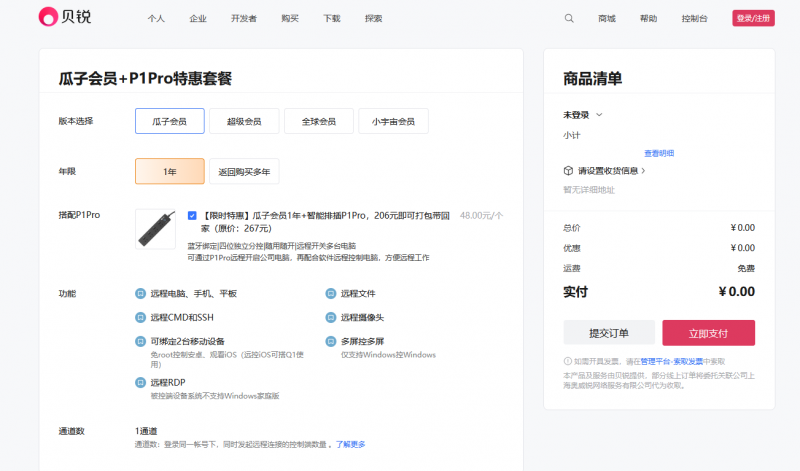Click the 1通道 text
800x471 pixels.
coord(146,431)
